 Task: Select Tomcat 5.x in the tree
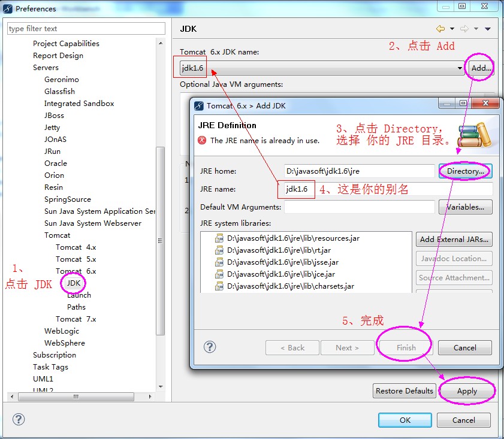76,259
